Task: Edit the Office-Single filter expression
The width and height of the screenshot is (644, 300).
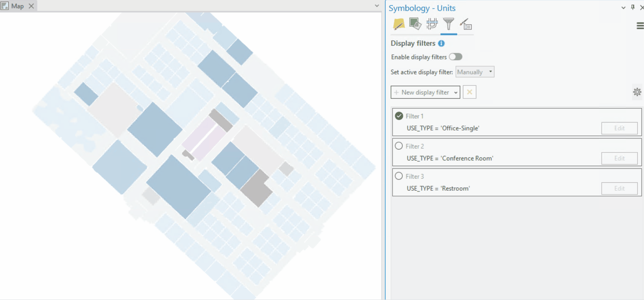Action: 619,128
